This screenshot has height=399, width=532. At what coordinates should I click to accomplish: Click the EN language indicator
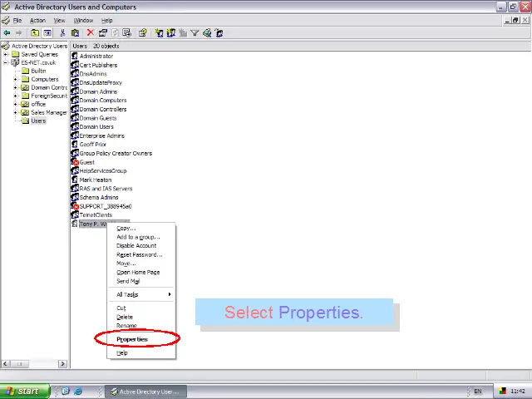[x=478, y=392]
